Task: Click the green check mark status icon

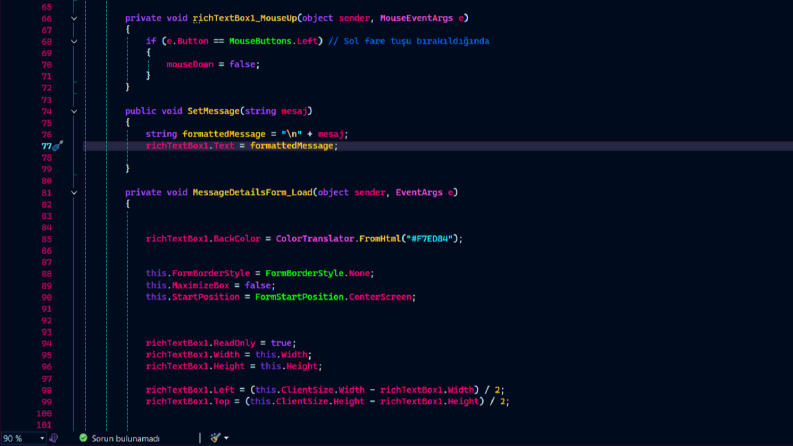Action: (x=83, y=438)
